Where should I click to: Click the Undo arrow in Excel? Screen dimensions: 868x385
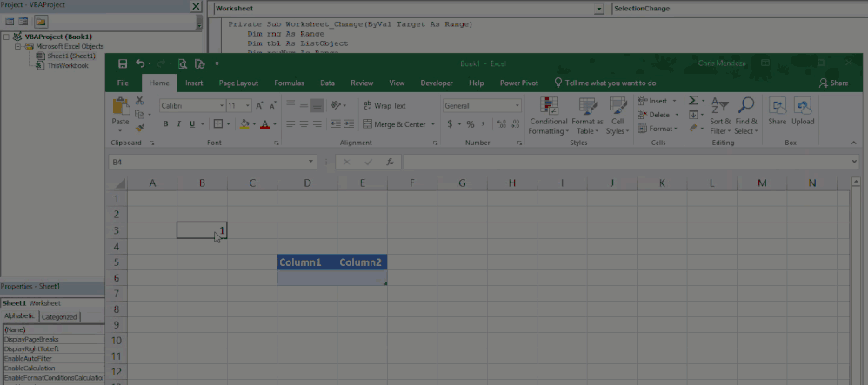[x=140, y=63]
